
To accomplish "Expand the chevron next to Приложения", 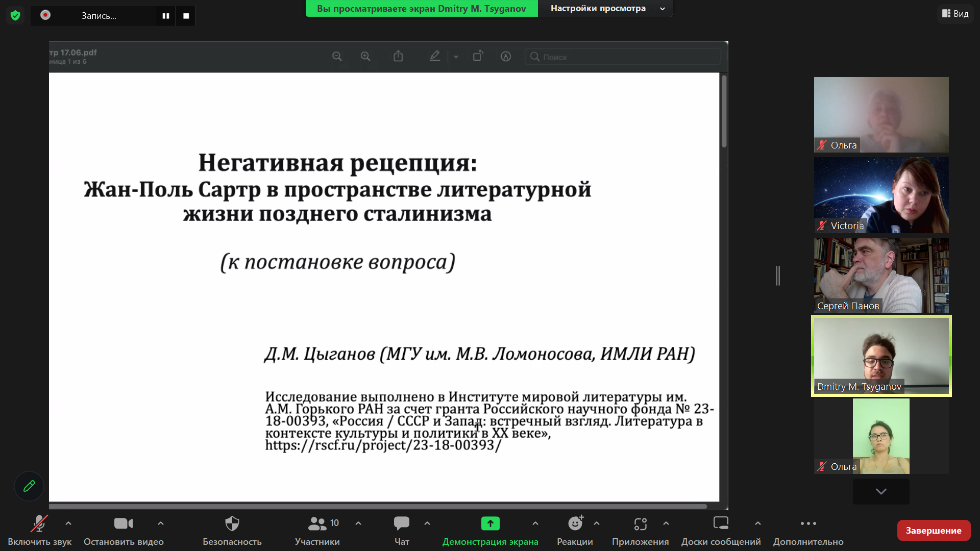I will pos(666,523).
